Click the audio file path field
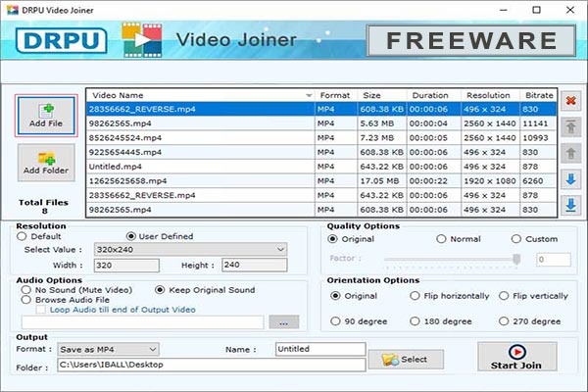Image resolution: width=588 pixels, height=392 pixels. click(142, 322)
